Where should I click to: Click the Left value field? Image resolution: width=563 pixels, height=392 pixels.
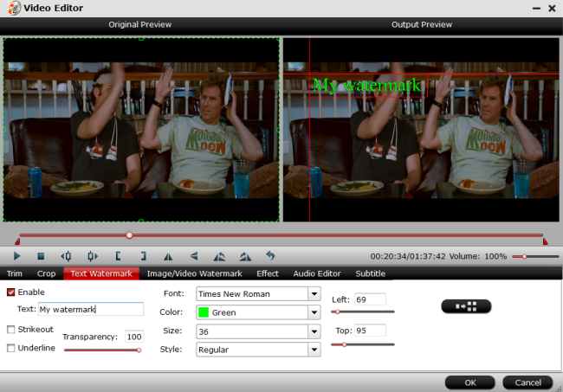tap(370, 299)
